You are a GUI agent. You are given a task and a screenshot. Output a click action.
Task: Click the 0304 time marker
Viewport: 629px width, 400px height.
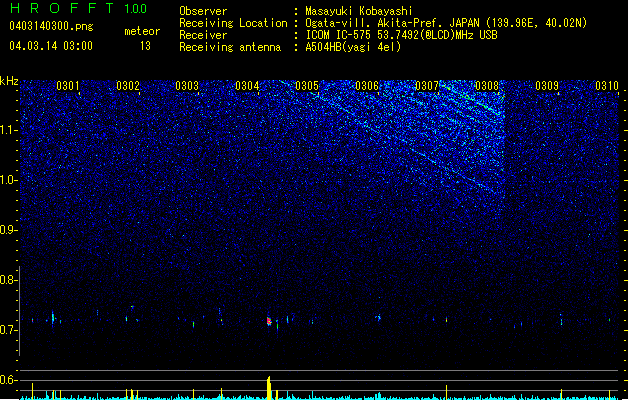coord(247,86)
